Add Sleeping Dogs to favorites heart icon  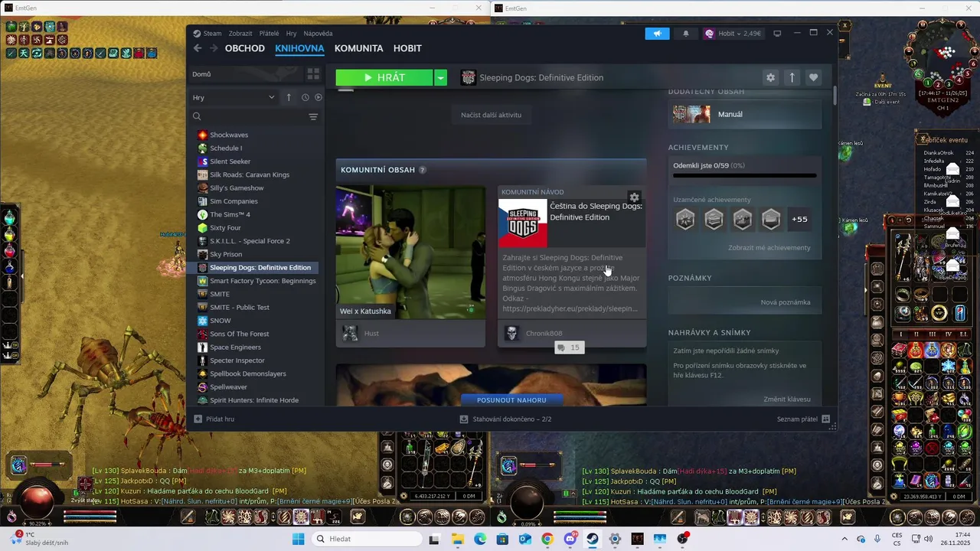(814, 77)
